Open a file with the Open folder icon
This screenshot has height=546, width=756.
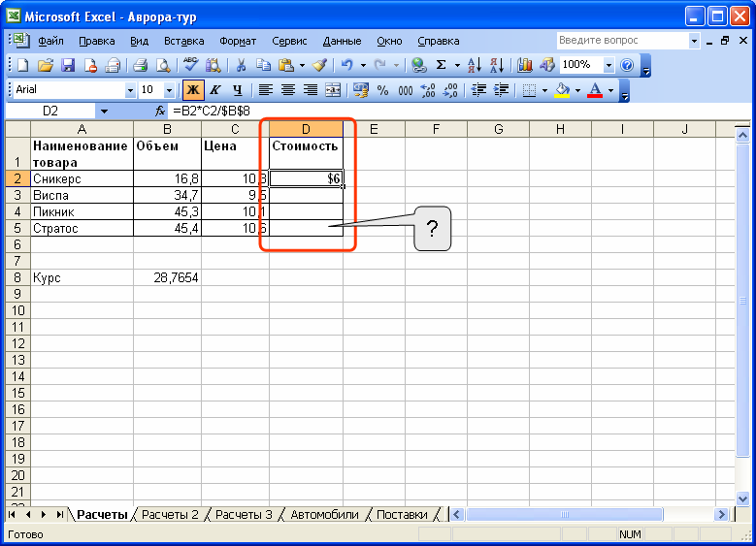(x=46, y=65)
